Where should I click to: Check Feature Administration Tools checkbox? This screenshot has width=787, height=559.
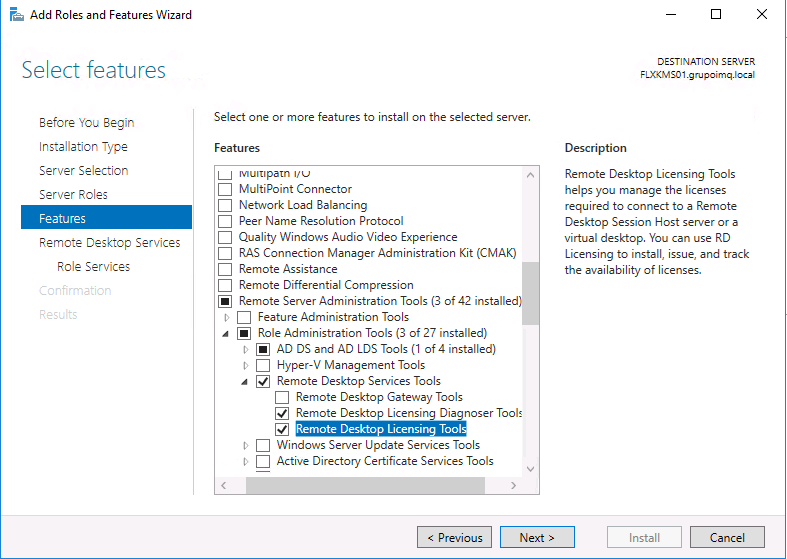(x=244, y=318)
